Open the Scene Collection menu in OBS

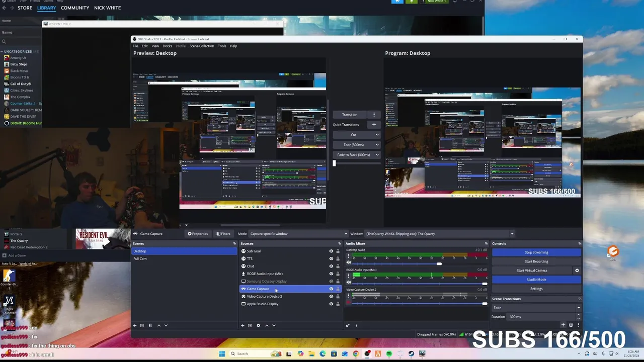coord(202,46)
